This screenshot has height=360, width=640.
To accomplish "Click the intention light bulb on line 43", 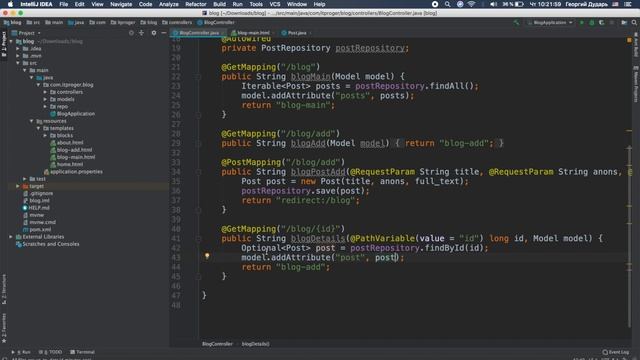I will click(207, 256).
